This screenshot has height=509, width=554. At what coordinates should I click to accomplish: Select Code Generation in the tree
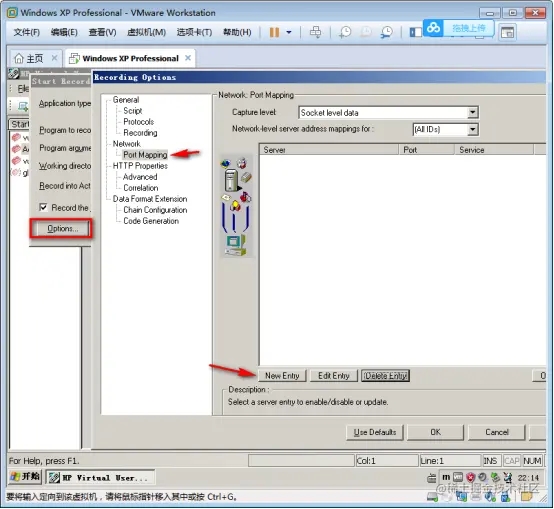[151, 221]
